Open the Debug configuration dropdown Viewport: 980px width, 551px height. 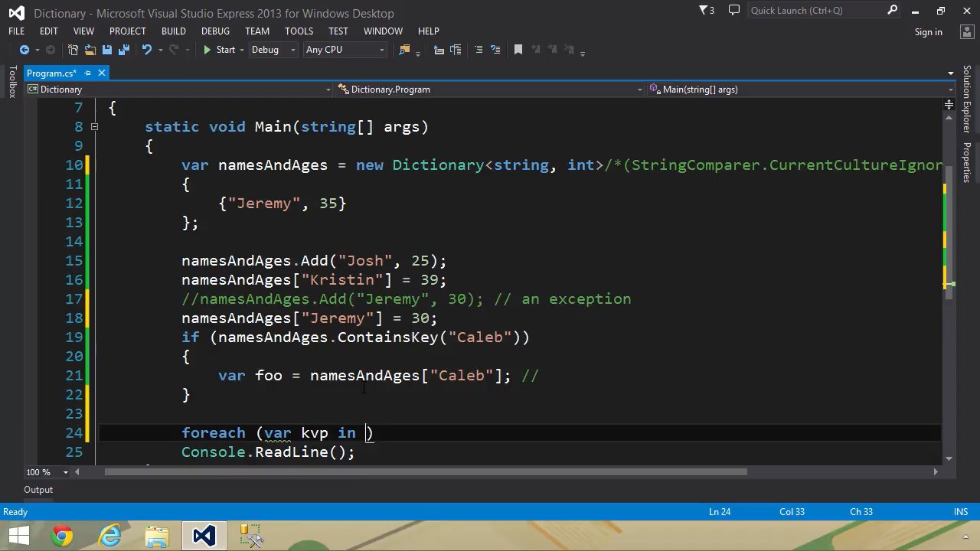273,50
